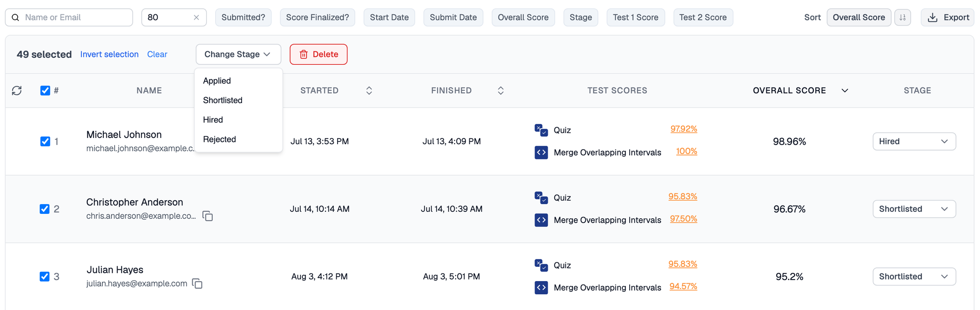This screenshot has height=310, width=980.
Task: Choose Rejected from stage menu
Action: coord(239,140)
